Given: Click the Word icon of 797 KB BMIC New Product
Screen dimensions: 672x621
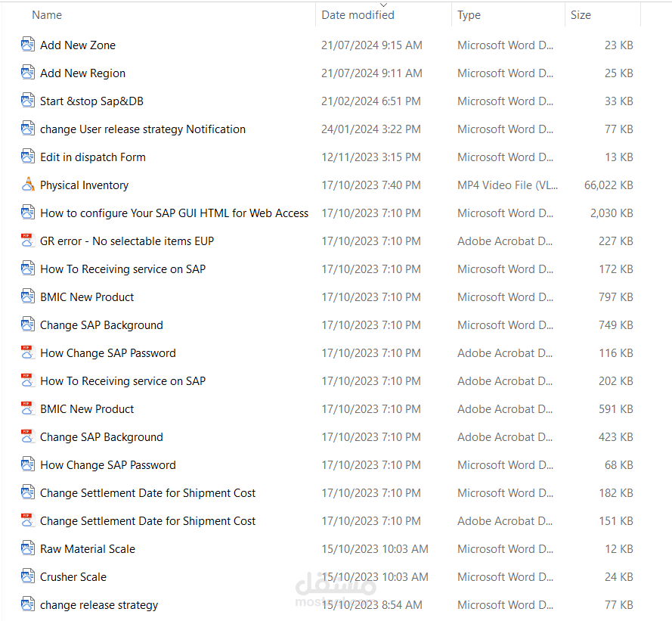Looking at the screenshot, I should pyautogui.click(x=28, y=297).
